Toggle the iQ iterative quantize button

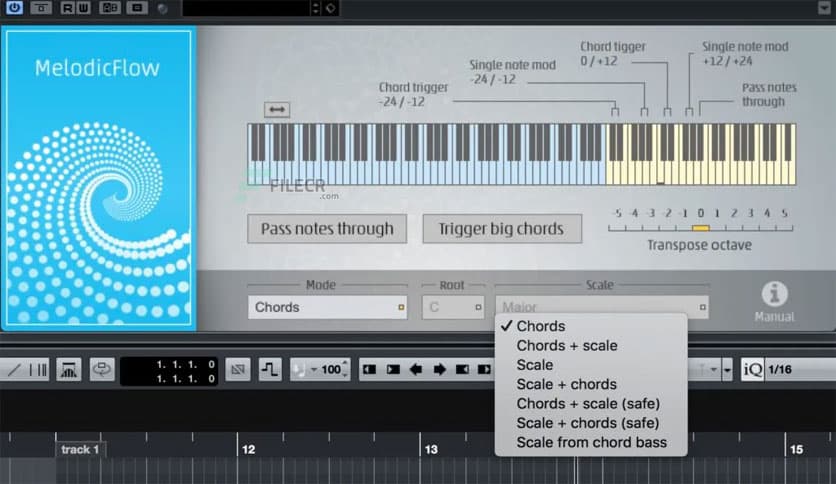[752, 369]
